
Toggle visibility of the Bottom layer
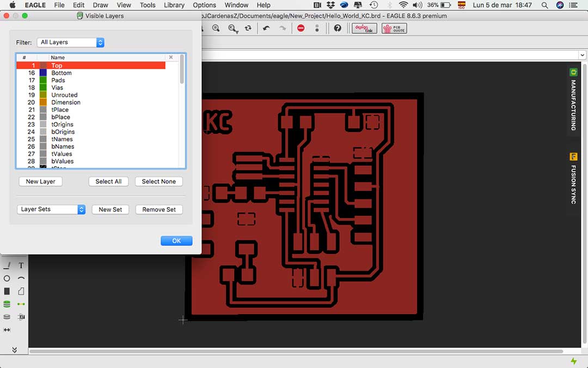tap(61, 73)
